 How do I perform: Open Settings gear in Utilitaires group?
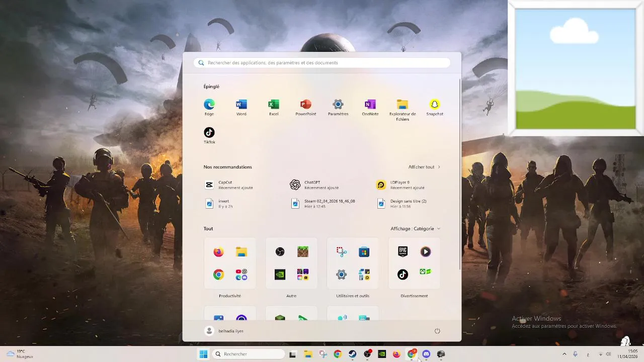[x=342, y=275]
